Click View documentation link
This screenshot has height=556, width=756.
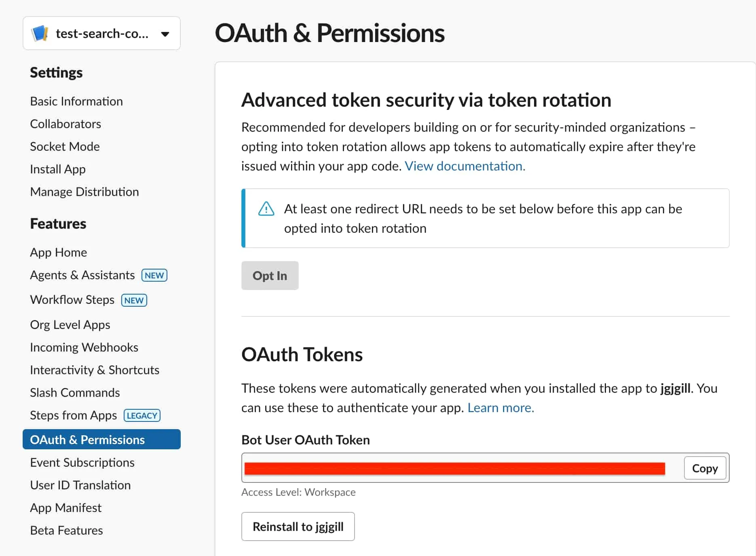point(465,166)
